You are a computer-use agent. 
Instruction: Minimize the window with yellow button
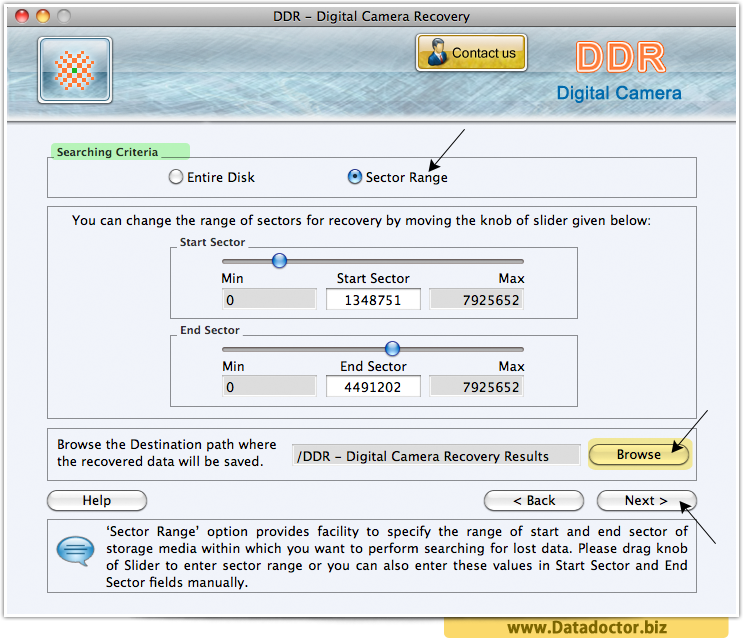[43, 16]
